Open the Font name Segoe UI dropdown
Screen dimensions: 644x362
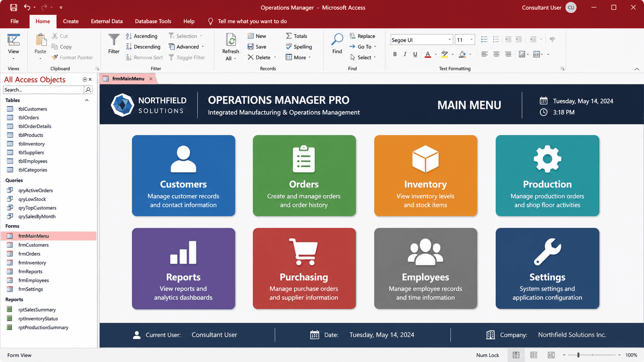[x=449, y=40]
